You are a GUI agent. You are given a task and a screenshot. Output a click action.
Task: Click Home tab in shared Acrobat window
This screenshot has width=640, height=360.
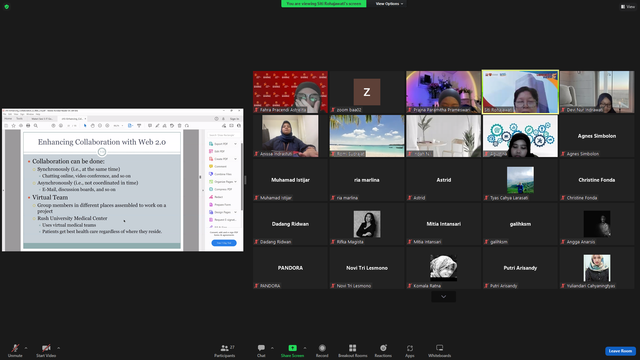8,119
